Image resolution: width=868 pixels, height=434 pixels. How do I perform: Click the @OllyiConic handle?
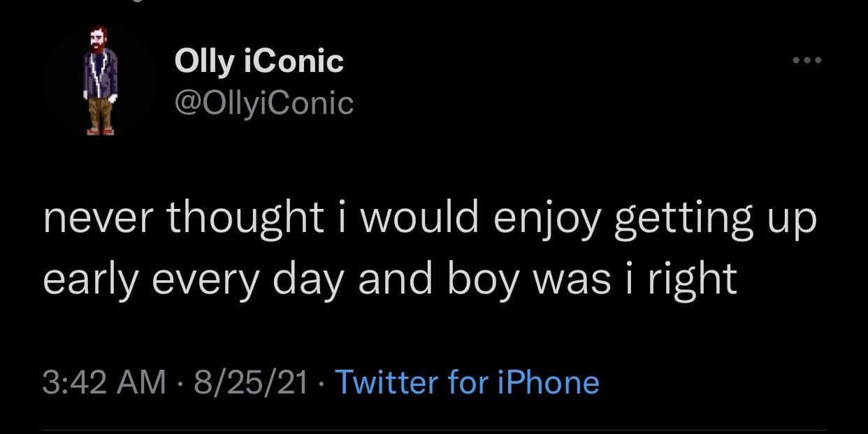tap(263, 103)
